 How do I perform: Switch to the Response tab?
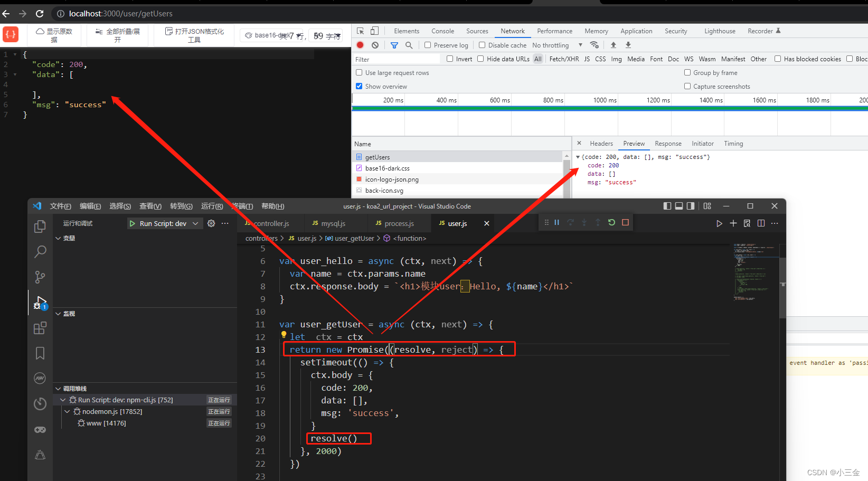(x=667, y=143)
